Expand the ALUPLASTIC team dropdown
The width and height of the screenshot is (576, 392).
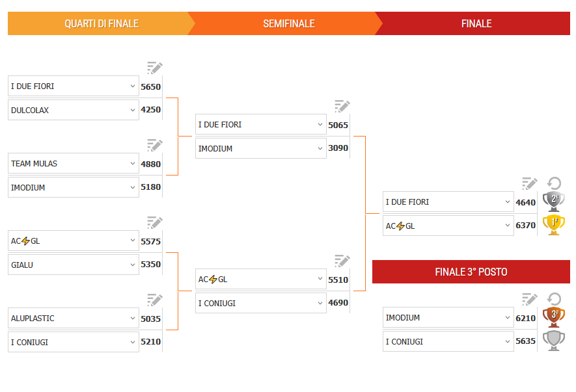(73, 318)
